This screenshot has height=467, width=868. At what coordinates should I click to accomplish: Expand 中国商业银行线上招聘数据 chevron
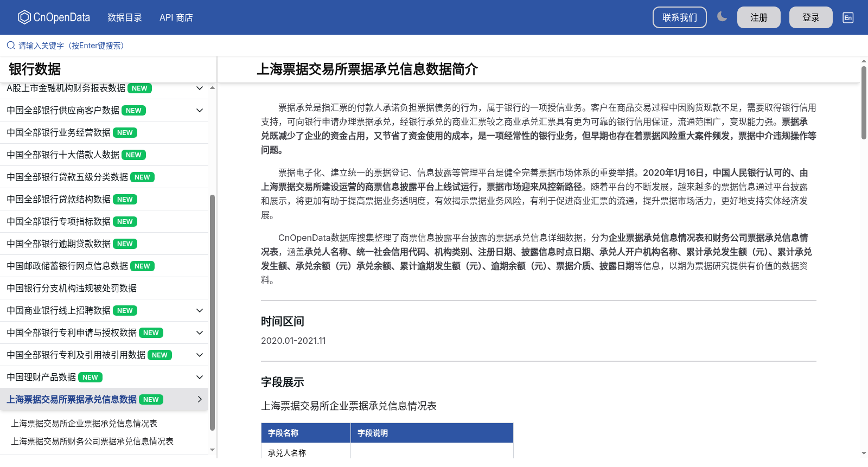pos(200,310)
